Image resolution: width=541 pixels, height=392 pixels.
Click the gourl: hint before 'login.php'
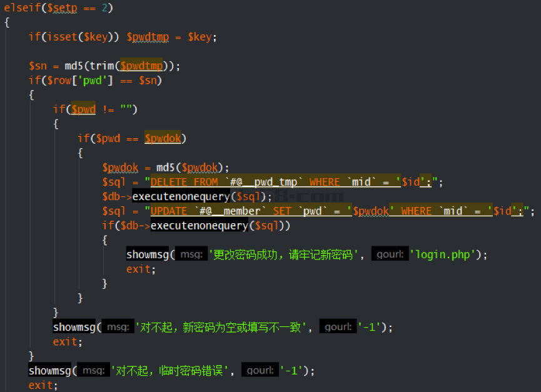pyautogui.click(x=389, y=254)
